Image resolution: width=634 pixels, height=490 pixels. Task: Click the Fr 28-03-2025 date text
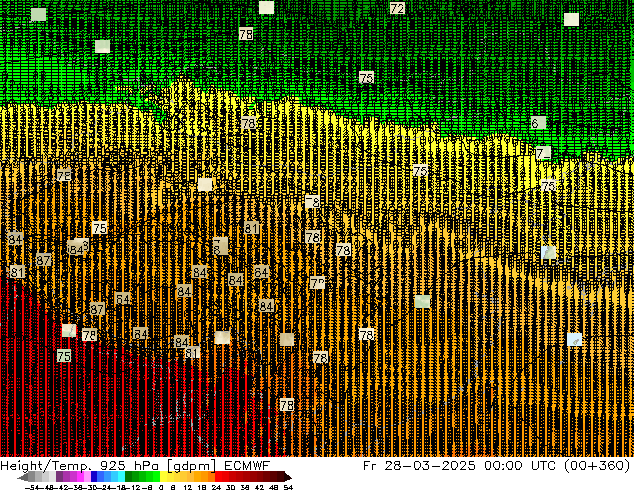coord(419,465)
